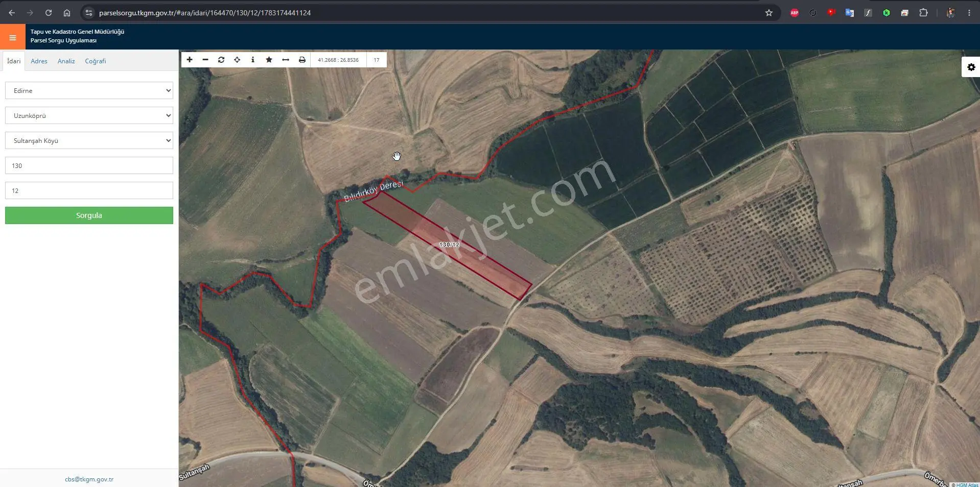Screen dimensions: 980x487
Task: Open the green K extension
Action: 886,13
